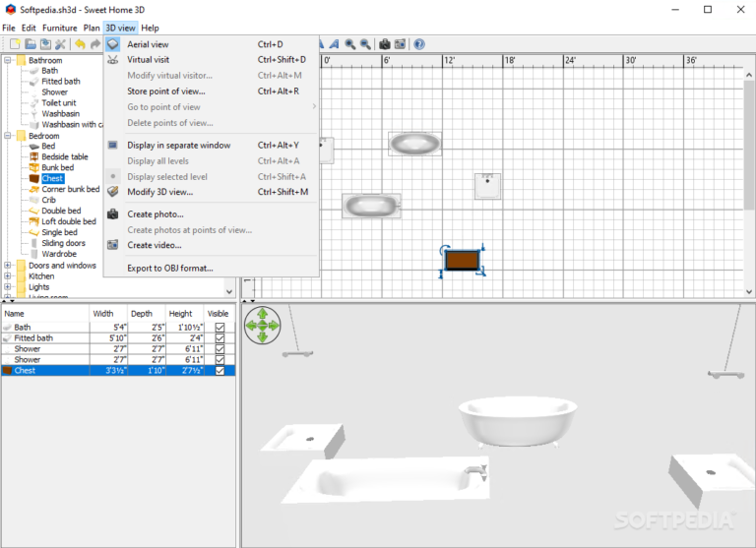Expand the Doors and windows category

pyautogui.click(x=8, y=265)
